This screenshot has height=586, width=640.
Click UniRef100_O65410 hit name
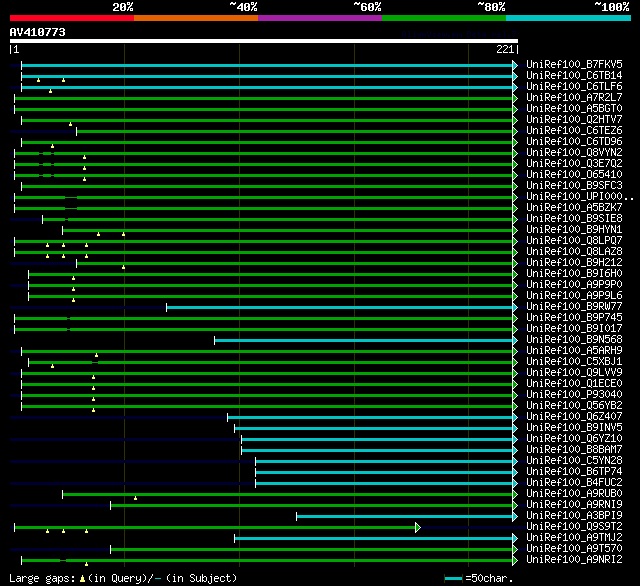click(x=574, y=175)
